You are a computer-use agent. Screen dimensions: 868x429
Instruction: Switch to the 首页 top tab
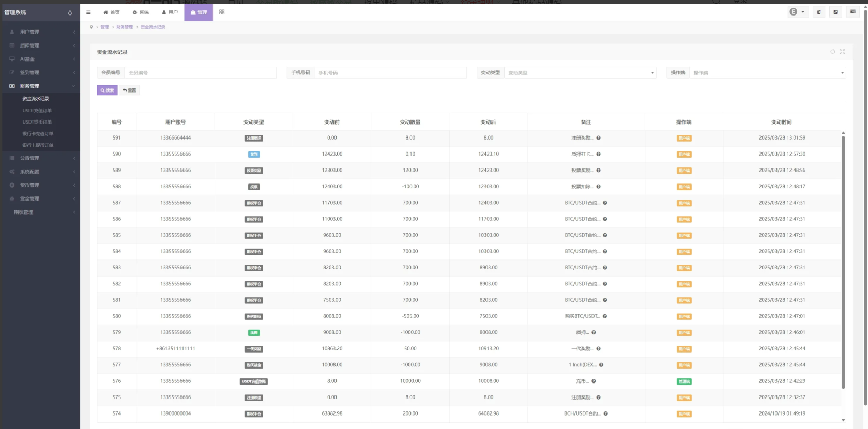coord(112,12)
